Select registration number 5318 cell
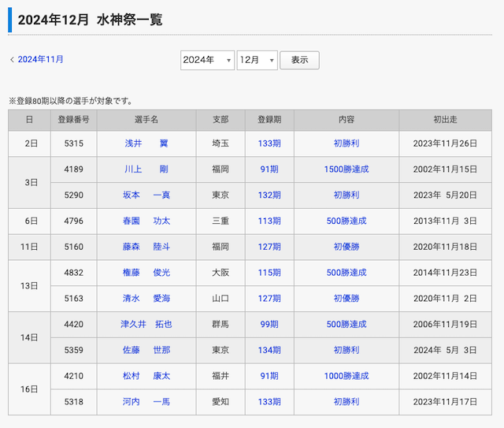 73,402
